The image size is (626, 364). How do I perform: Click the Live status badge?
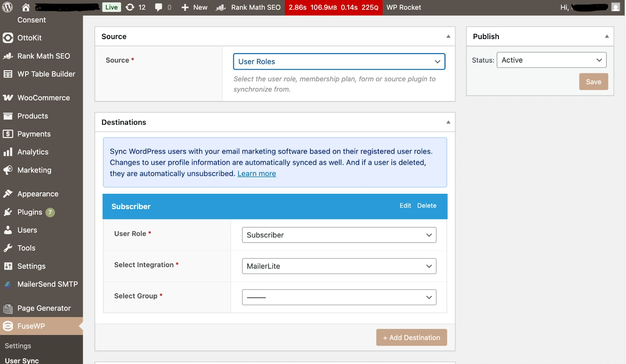point(112,7)
